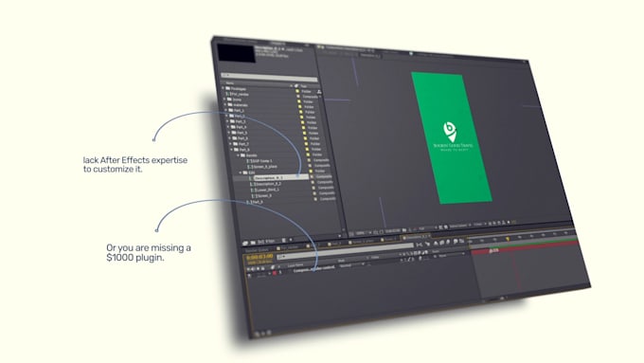
Task: Collapse the Edit subfolder triangle
Action: [x=241, y=172]
